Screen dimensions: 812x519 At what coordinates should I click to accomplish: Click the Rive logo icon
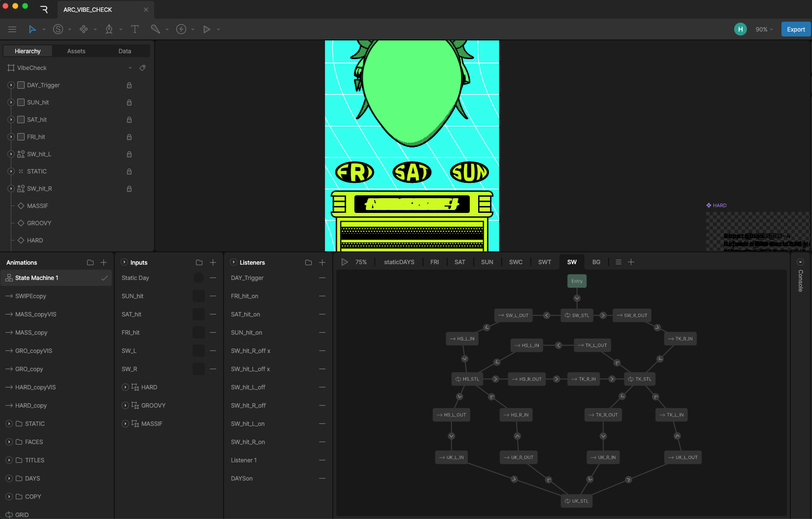[44, 9]
